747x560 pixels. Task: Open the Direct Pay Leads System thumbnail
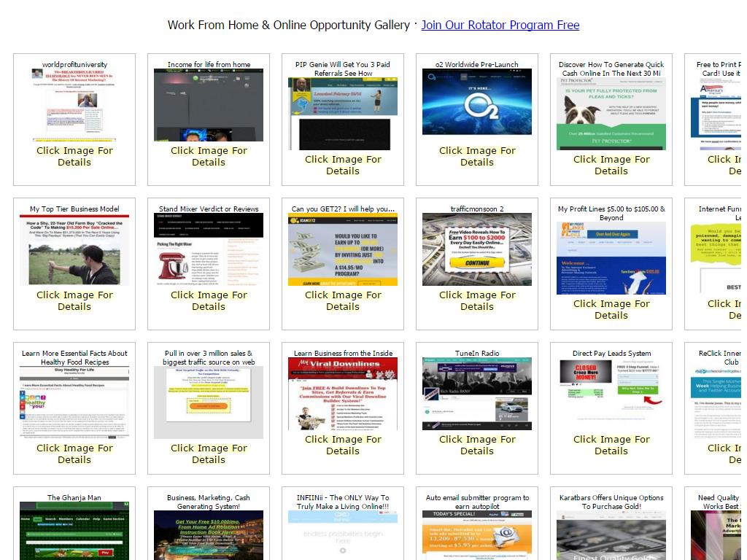click(611, 394)
